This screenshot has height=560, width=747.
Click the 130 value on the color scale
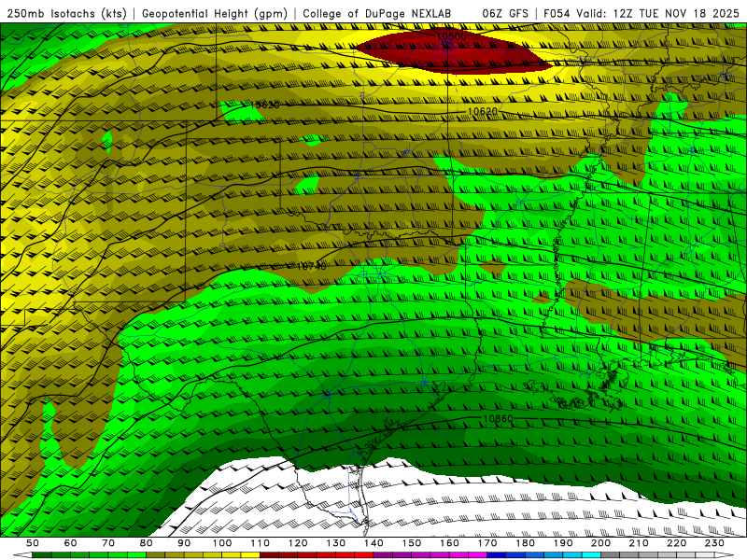[336, 543]
